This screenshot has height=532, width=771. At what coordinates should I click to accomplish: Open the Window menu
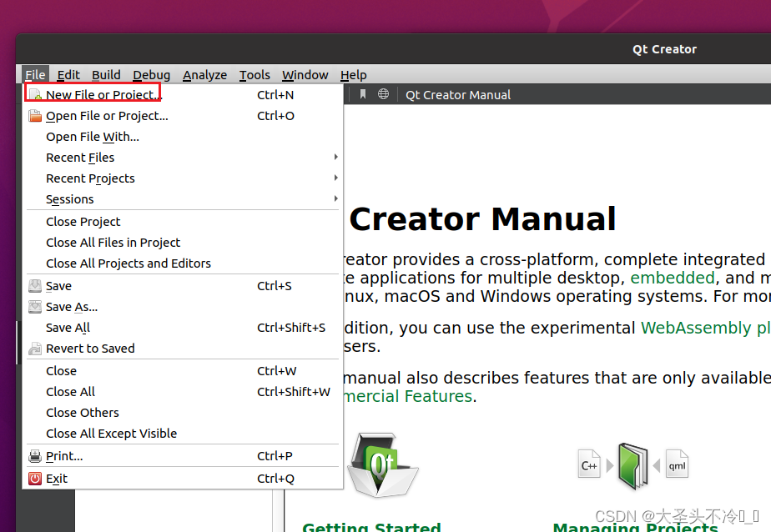coord(305,75)
